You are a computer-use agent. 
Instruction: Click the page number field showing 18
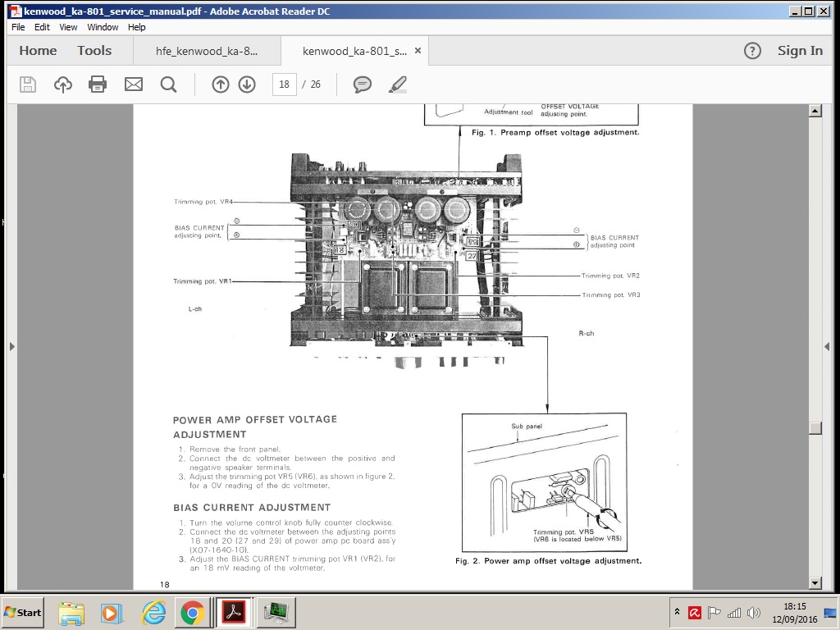[x=285, y=84]
